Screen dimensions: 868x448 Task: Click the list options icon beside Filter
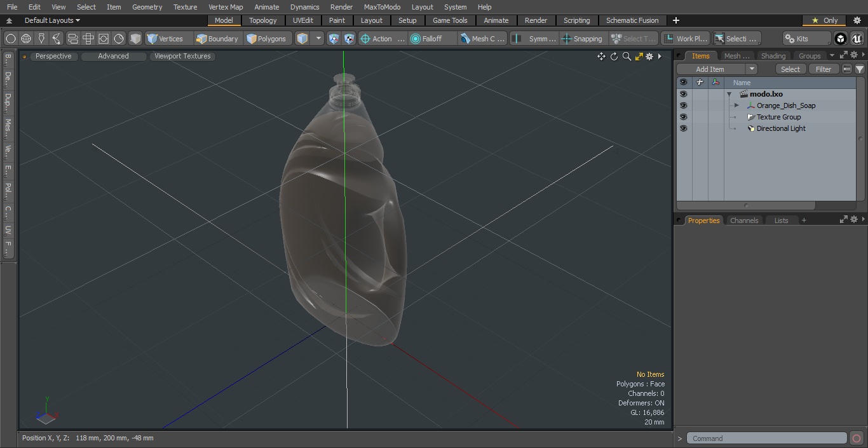(x=847, y=69)
